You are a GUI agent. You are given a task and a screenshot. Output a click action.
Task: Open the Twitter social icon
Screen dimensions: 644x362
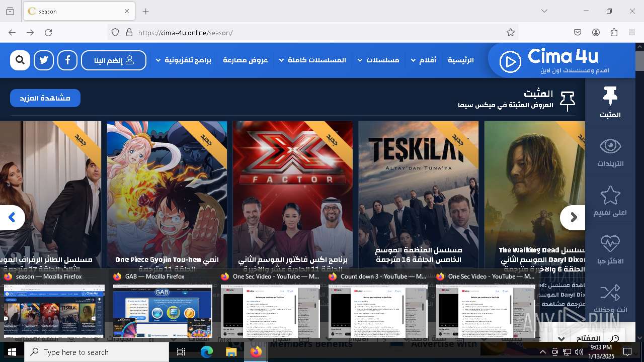click(44, 60)
